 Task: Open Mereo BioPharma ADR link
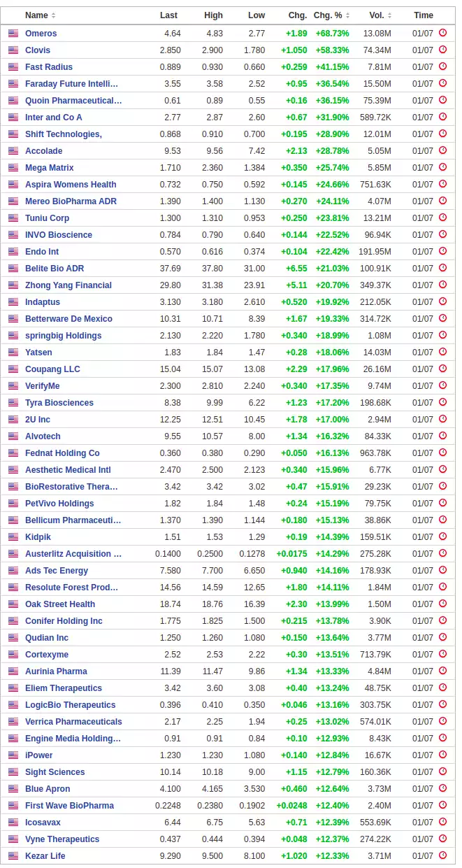pyautogui.click(x=71, y=201)
